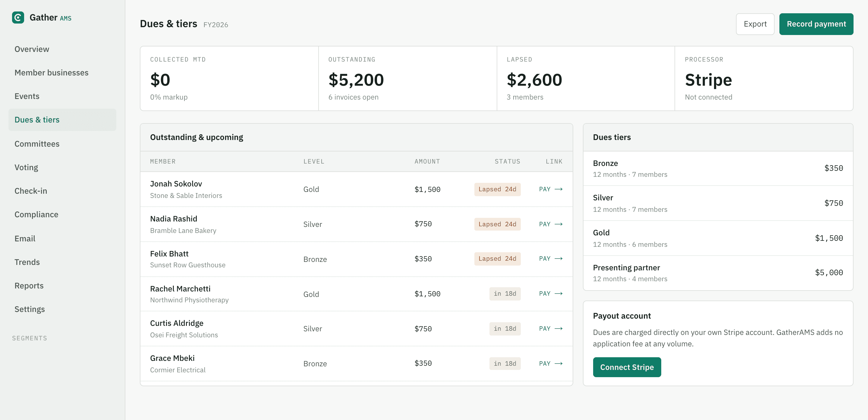Click Cormier Electrical business name
This screenshot has width=868, height=420.
(178, 370)
